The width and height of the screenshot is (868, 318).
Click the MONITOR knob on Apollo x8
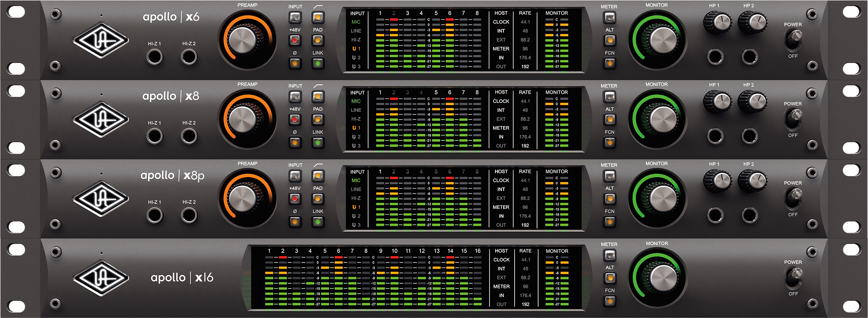[664, 119]
